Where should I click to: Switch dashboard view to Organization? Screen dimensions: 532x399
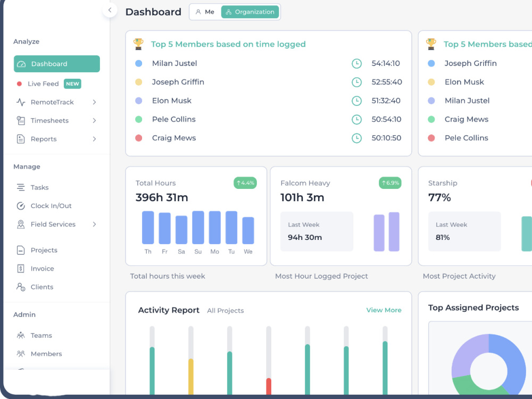click(x=250, y=12)
